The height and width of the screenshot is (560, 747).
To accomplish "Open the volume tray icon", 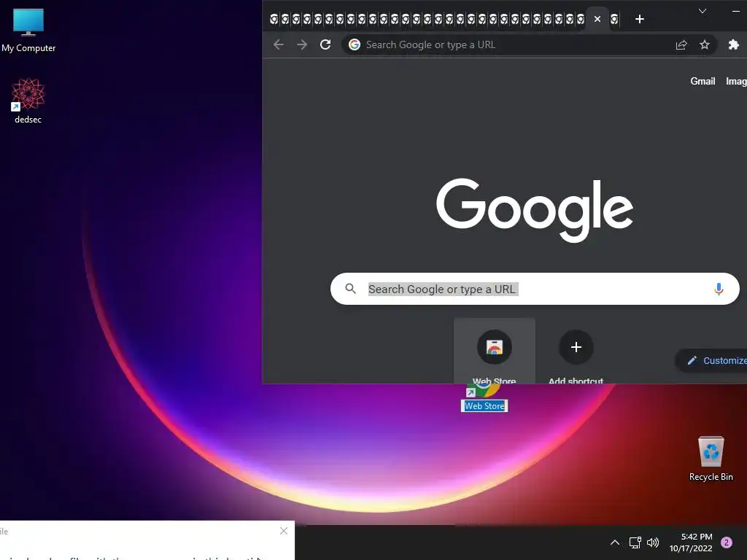I will click(653, 542).
